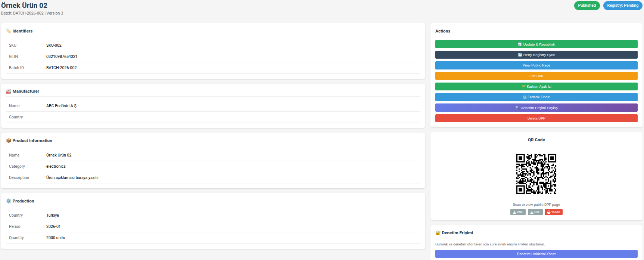The width and height of the screenshot is (644, 260).
Task: Click the Published status badge
Action: click(587, 6)
